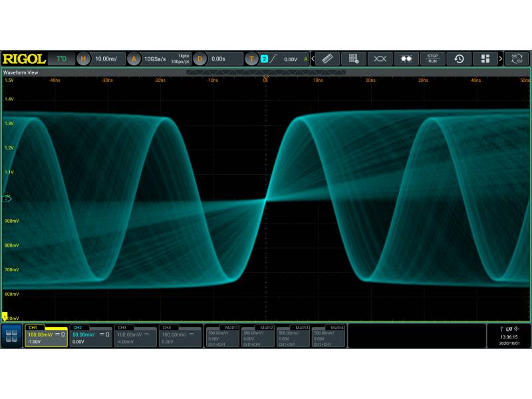Viewport: 532px width, 399px height.
Task: Click the RIGOL logo button
Action: coord(24,59)
